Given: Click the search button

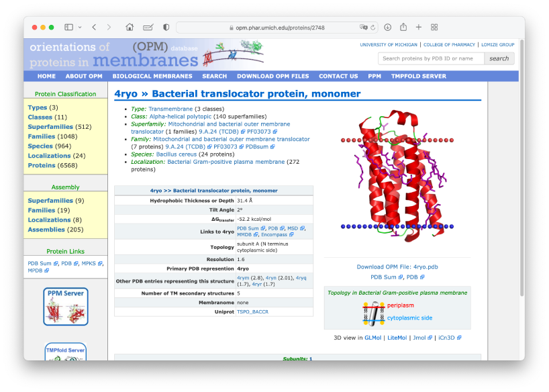Looking at the screenshot, I should point(499,58).
